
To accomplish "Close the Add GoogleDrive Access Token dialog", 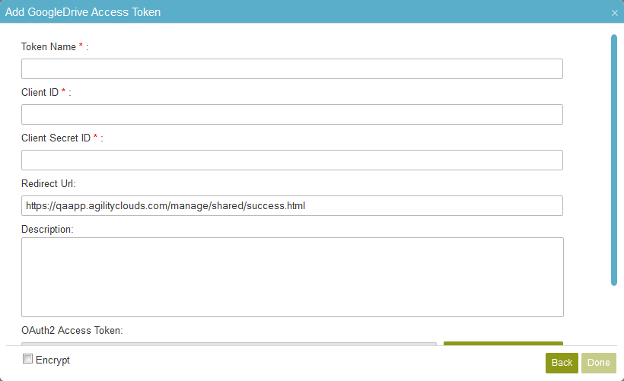I will [614, 13].
